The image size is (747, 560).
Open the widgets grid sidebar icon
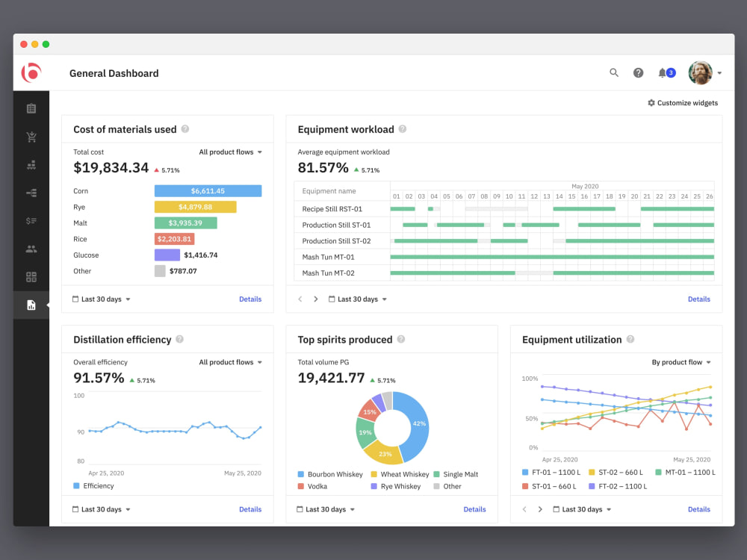[31, 277]
